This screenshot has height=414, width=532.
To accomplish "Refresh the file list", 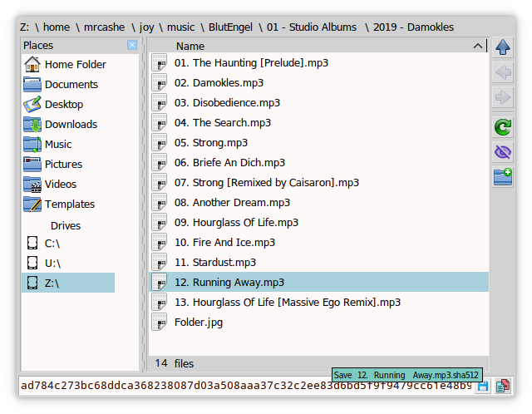I will tap(502, 127).
